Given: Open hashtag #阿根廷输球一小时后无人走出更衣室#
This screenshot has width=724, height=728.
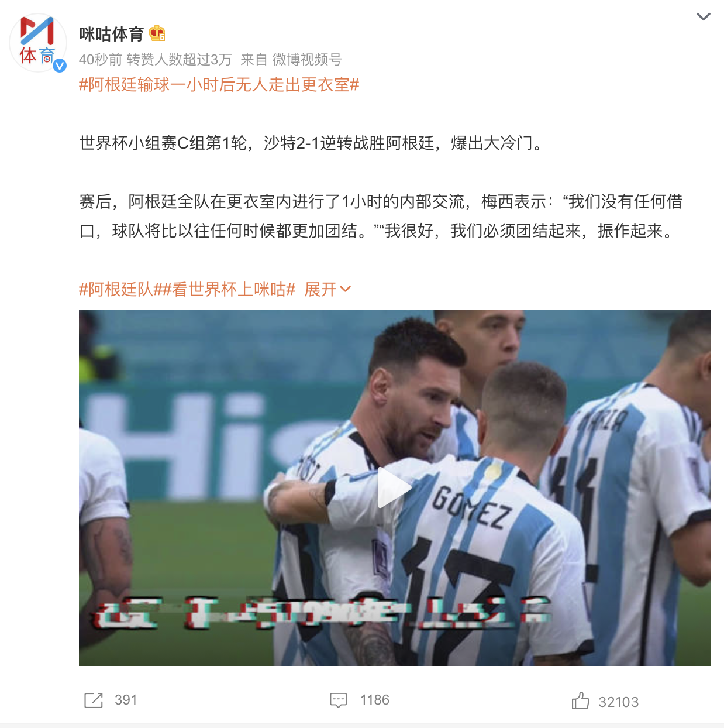Looking at the screenshot, I should [219, 85].
